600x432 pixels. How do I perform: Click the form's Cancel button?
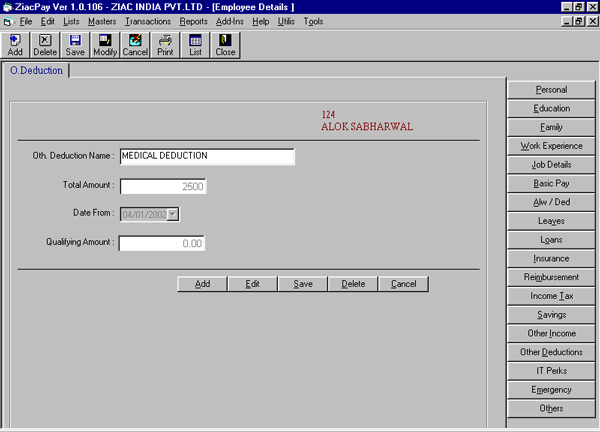(x=403, y=284)
